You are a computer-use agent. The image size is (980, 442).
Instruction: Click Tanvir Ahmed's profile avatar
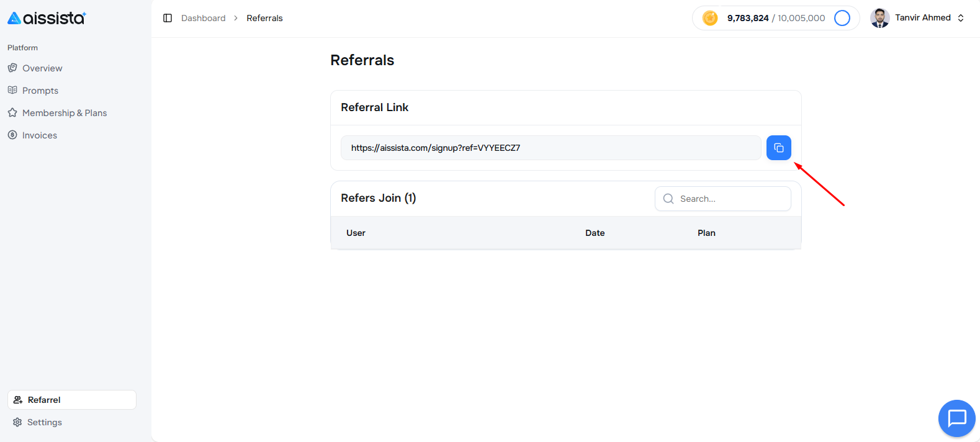click(879, 18)
